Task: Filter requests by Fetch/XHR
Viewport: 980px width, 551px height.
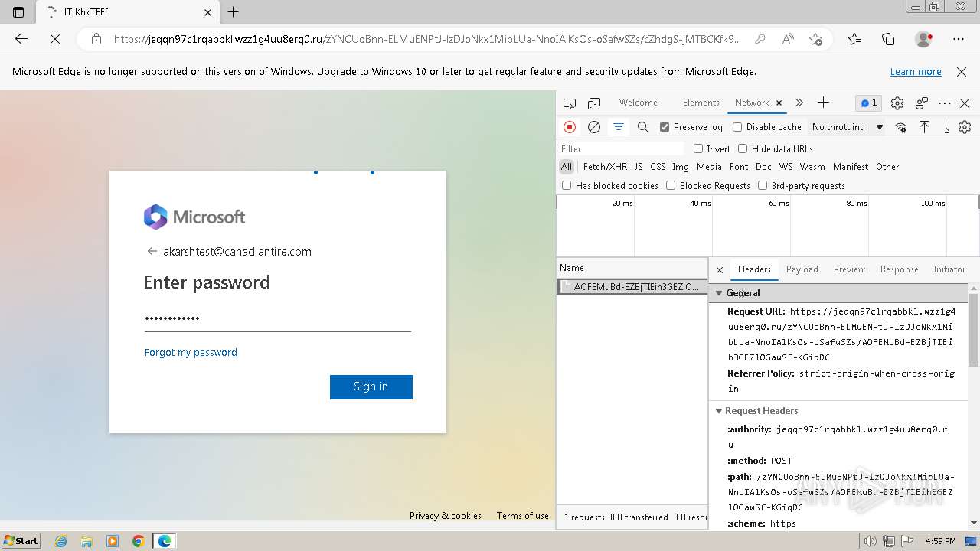Action: (x=605, y=167)
